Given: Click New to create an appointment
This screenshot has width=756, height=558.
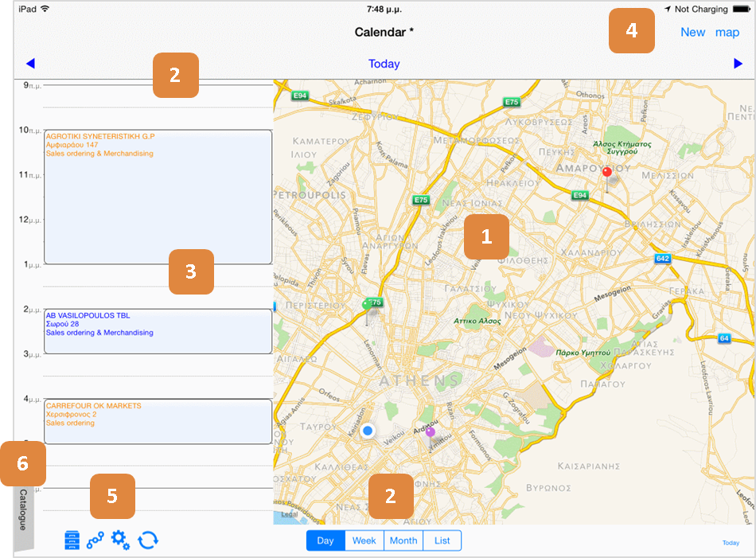Looking at the screenshot, I should click(693, 33).
